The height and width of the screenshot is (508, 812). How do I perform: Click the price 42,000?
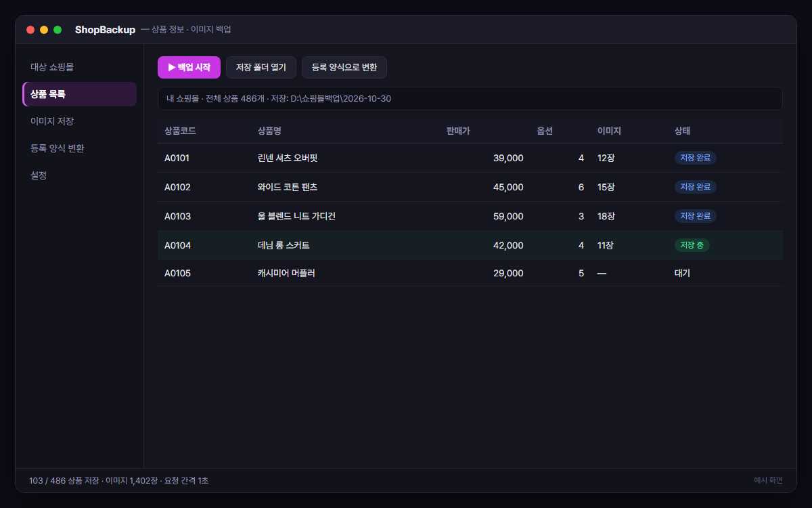(508, 245)
